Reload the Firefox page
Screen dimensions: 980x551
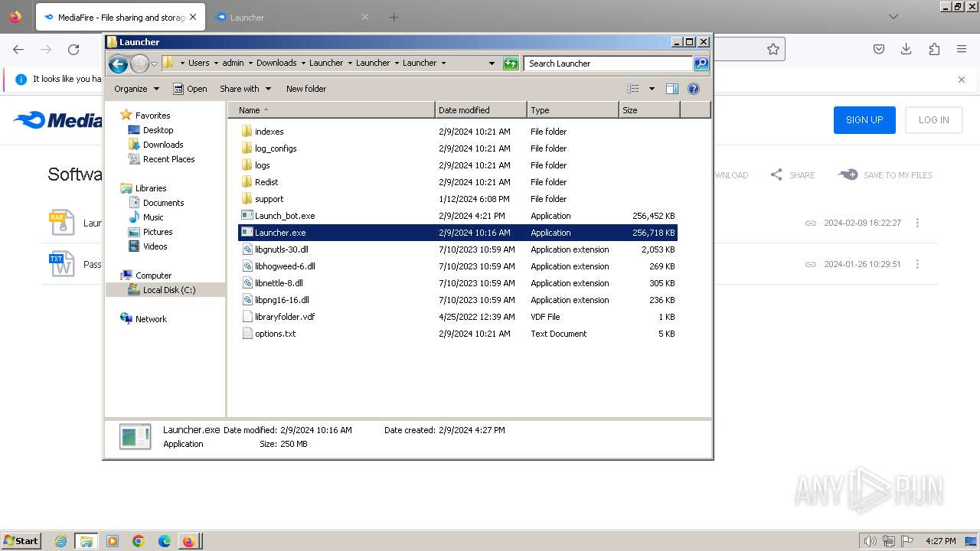click(x=73, y=49)
